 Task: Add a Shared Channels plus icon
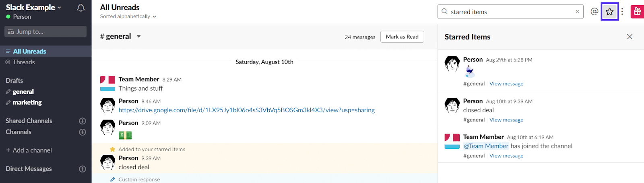(x=83, y=121)
